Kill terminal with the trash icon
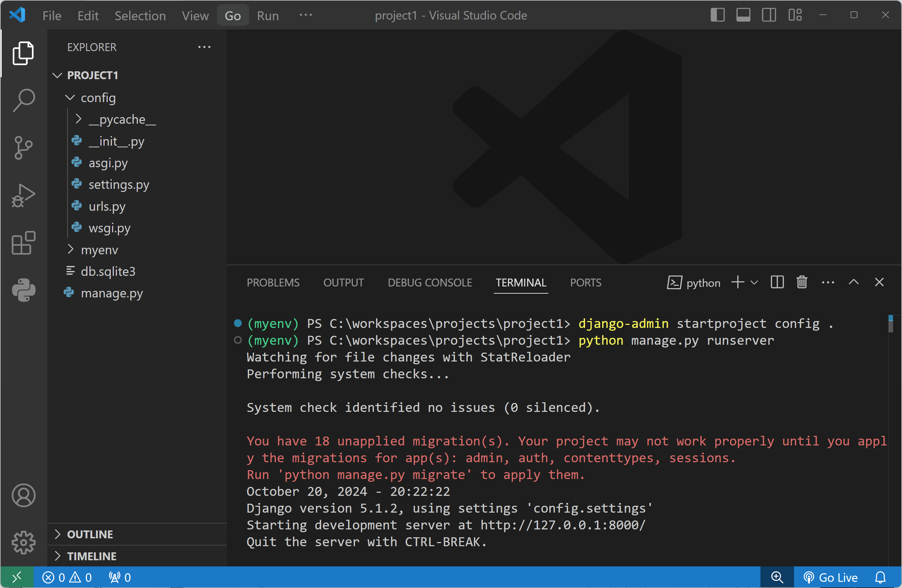The width and height of the screenshot is (902, 588). [x=802, y=282]
